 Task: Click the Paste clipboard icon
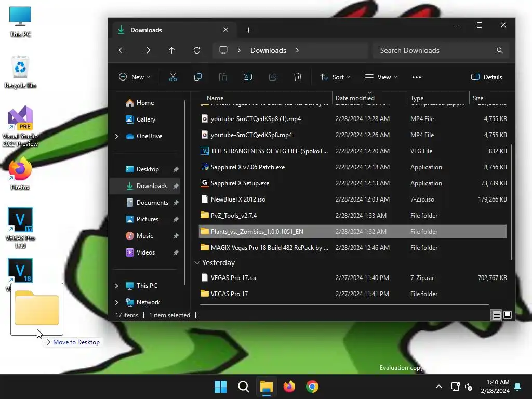point(223,77)
